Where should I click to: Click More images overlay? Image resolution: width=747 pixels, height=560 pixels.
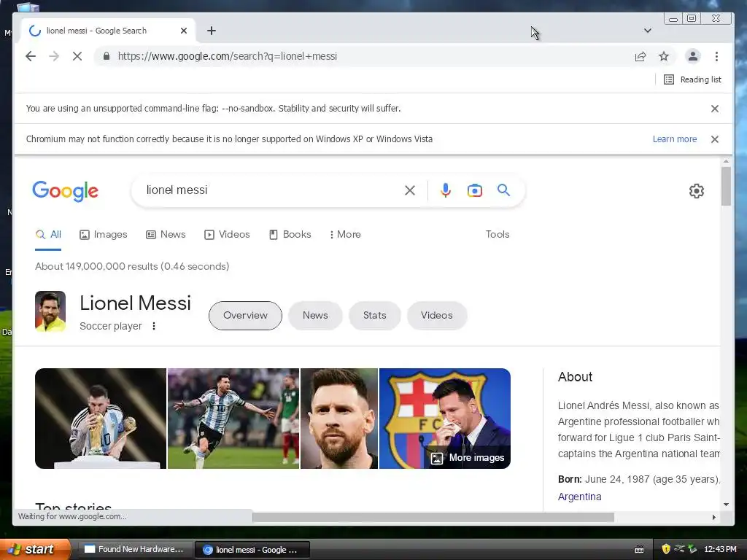tap(468, 458)
